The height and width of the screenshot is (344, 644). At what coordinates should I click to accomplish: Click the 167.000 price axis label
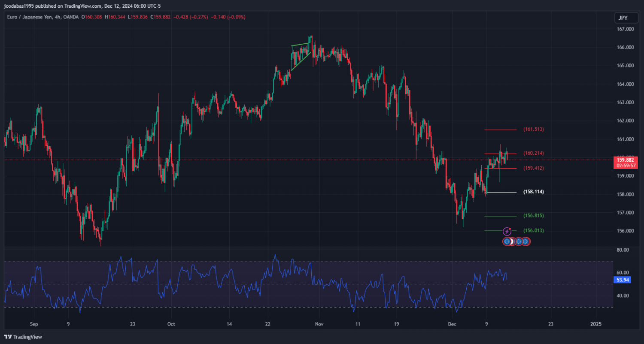(x=625, y=29)
